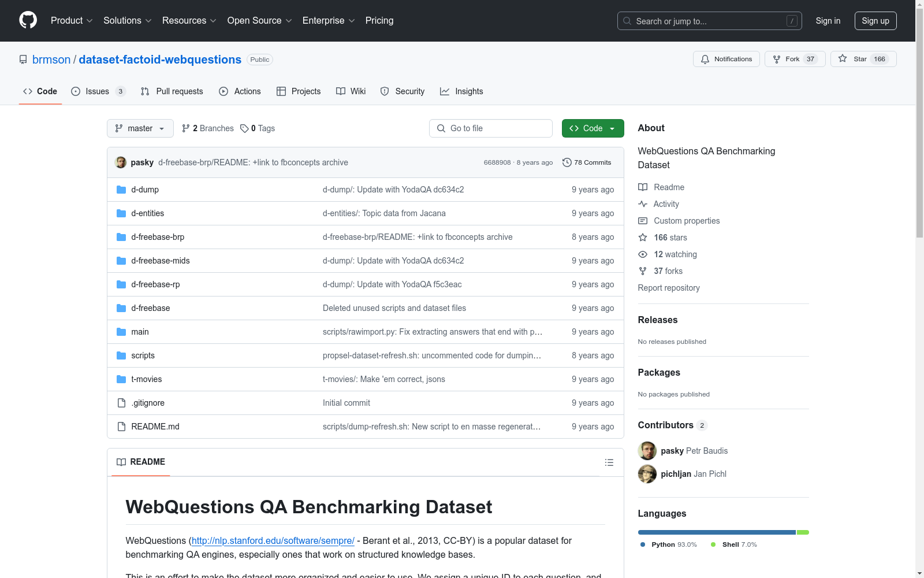The height and width of the screenshot is (578, 924).
Task: Click the d-dump folder icon
Action: coord(121,190)
